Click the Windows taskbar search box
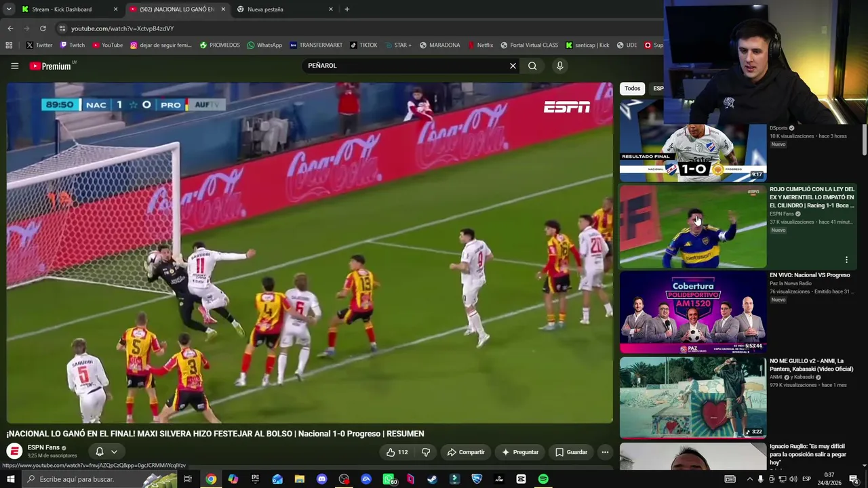This screenshot has height=488, width=868. click(x=100, y=479)
